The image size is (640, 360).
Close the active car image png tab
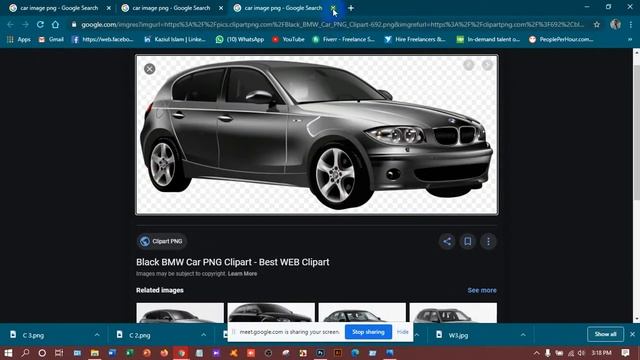click(333, 8)
